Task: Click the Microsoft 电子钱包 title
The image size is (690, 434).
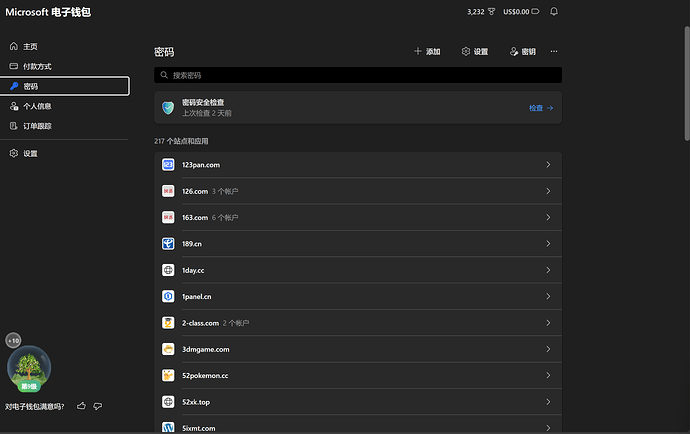Action: click(x=48, y=12)
